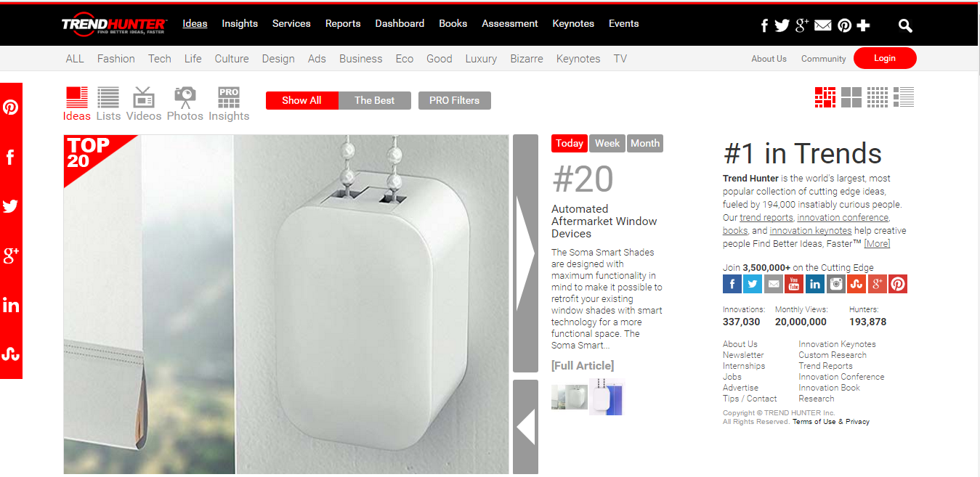The width and height of the screenshot is (980, 477).
Task: Expand the PRO Filters options
Action: pos(455,100)
